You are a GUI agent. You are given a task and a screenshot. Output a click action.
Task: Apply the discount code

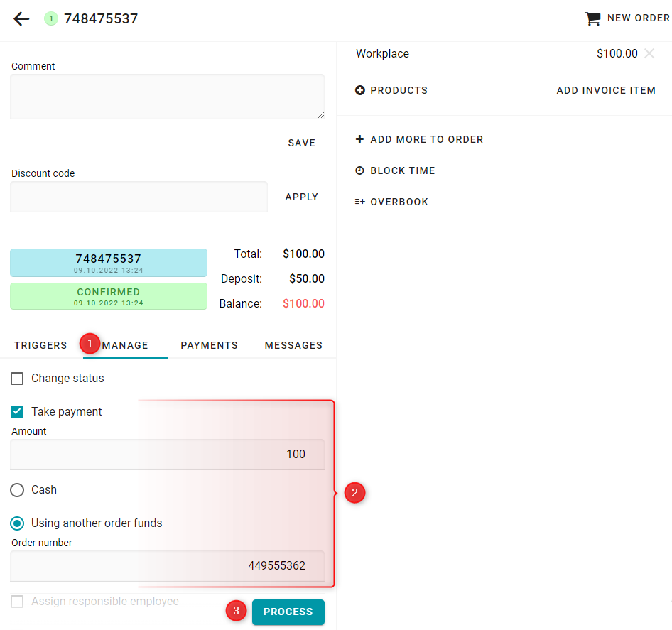coord(302,197)
